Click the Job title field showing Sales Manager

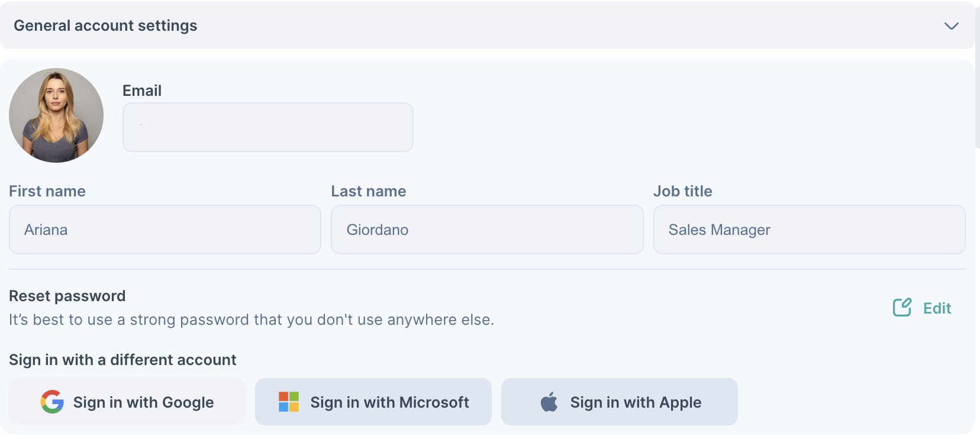pos(809,230)
